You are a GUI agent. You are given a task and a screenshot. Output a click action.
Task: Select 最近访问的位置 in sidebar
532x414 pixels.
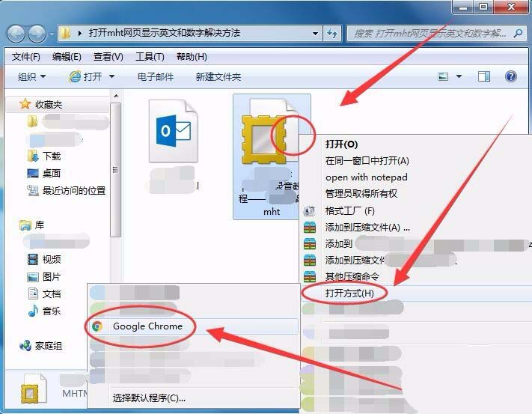coord(74,190)
